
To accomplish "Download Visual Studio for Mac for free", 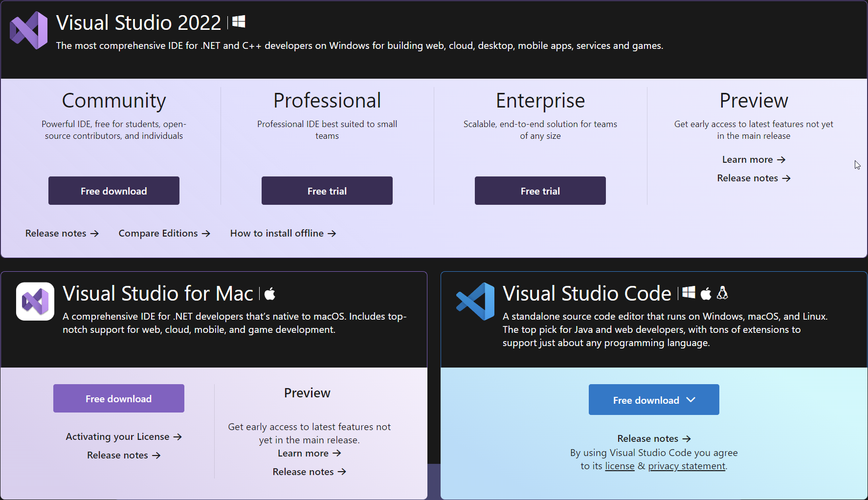I will pyautogui.click(x=118, y=398).
